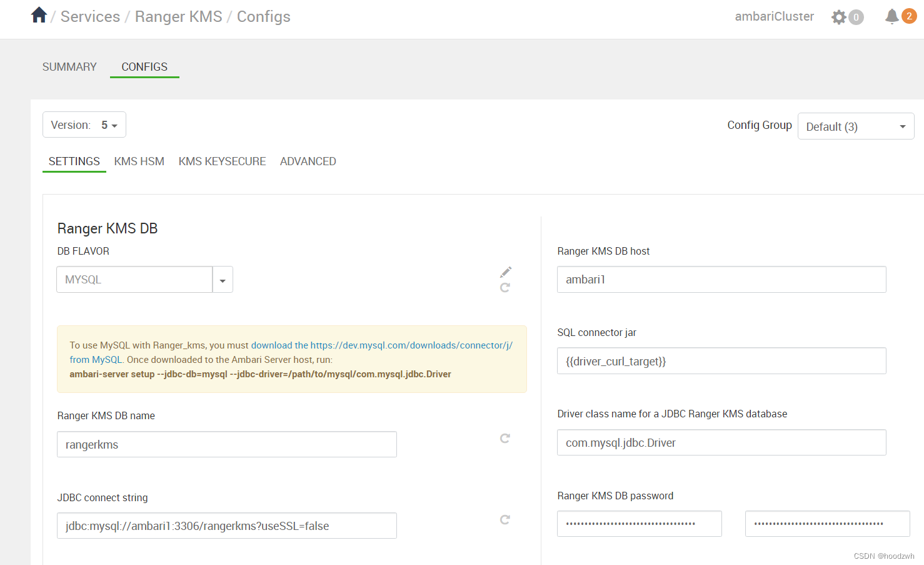The height and width of the screenshot is (565, 924).
Task: Click the Ranger KMS DB host field
Action: tap(721, 280)
